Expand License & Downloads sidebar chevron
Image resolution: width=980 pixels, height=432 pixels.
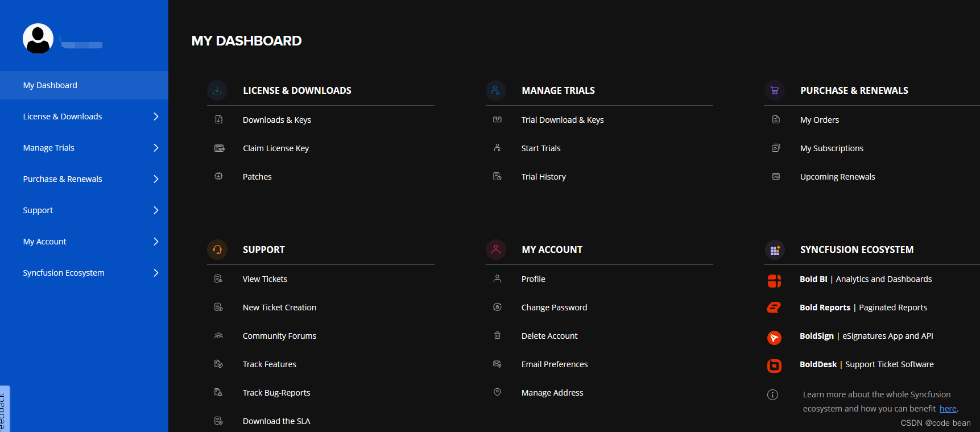point(156,117)
